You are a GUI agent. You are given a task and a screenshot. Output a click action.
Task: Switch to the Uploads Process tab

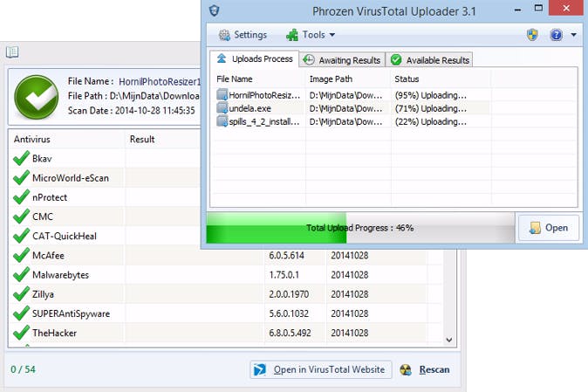[255, 58]
